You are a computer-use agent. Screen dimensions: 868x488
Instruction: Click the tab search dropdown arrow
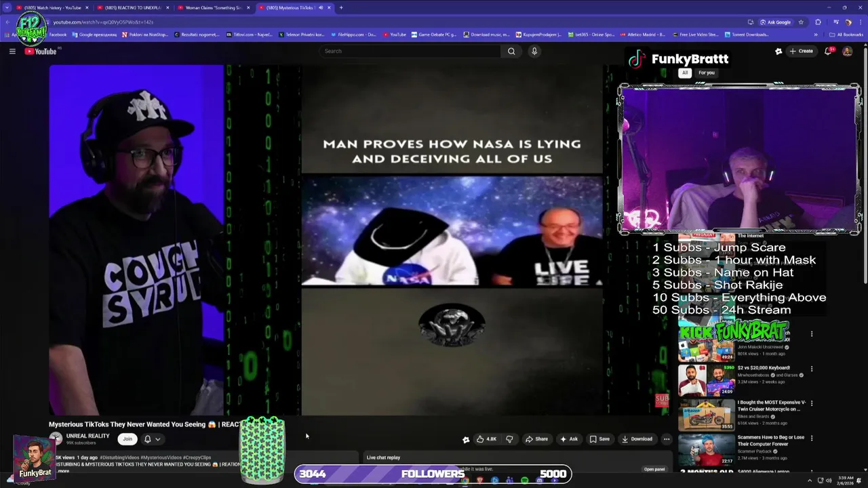pyautogui.click(x=7, y=7)
